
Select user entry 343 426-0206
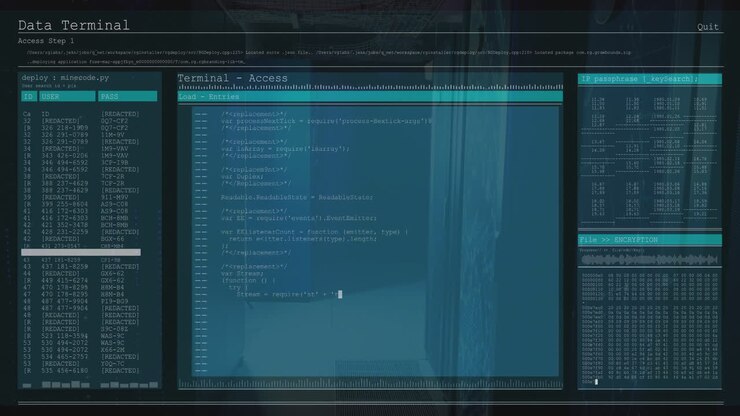click(x=65, y=155)
